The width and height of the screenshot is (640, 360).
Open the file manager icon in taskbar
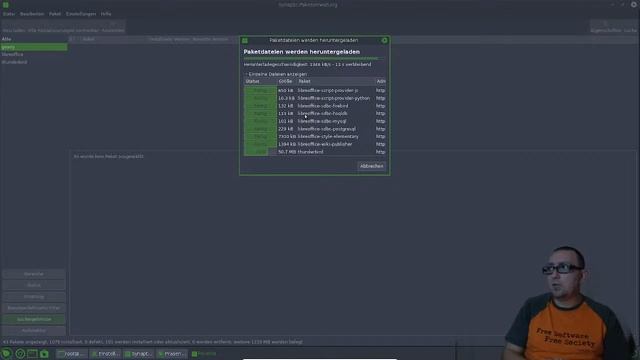point(44,354)
